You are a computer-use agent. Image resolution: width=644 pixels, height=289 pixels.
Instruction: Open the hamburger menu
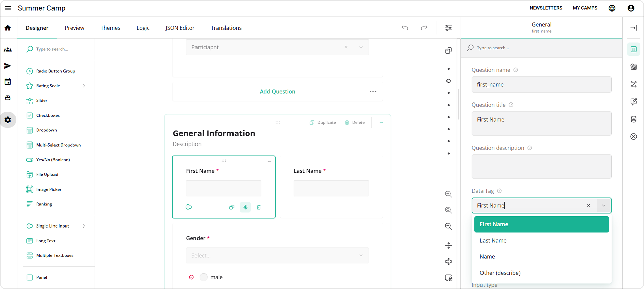click(8, 8)
